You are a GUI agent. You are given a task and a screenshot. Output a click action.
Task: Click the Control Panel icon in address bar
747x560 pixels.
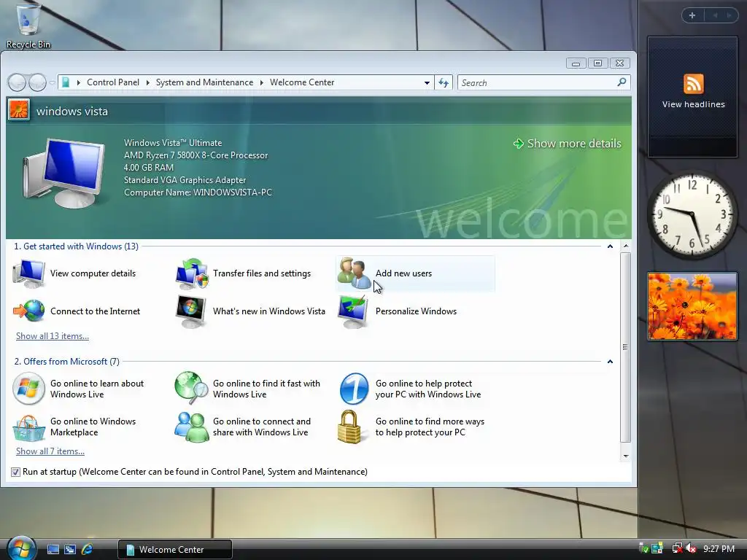(x=66, y=82)
